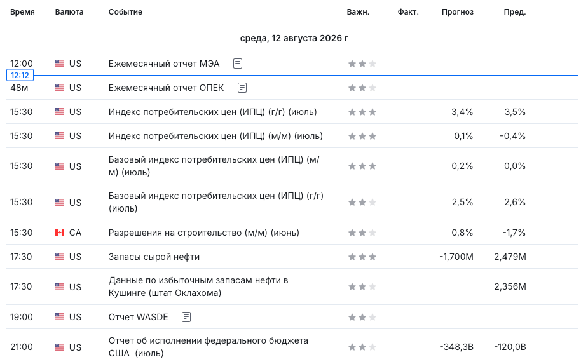Click US flag in Запасы сырой нефти row
The width and height of the screenshot is (588, 364).
pyautogui.click(x=60, y=257)
